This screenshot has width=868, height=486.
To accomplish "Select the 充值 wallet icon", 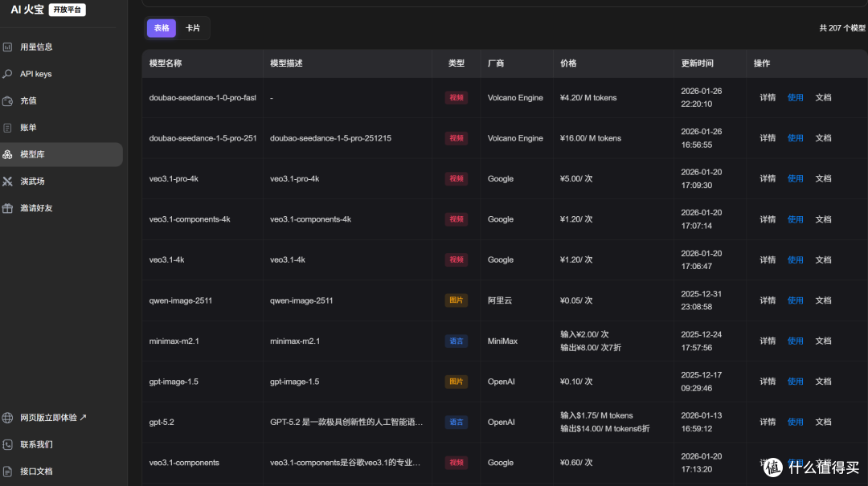I will pos(7,100).
